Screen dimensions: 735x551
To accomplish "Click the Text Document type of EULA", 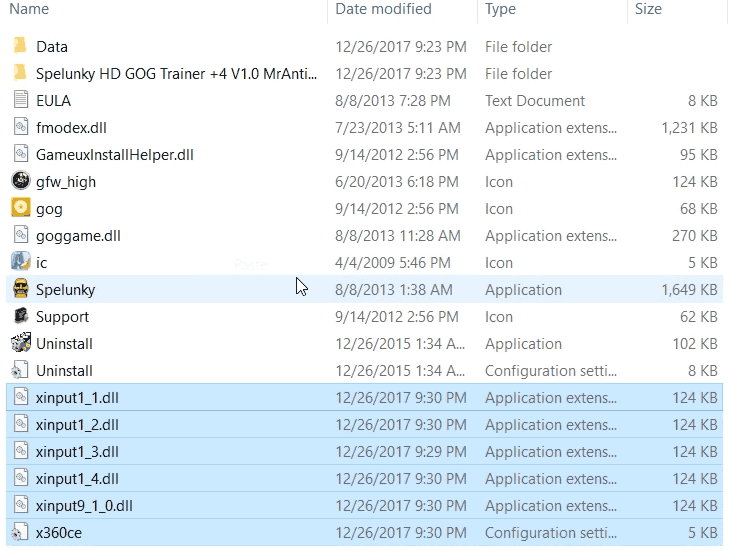I will click(535, 101).
